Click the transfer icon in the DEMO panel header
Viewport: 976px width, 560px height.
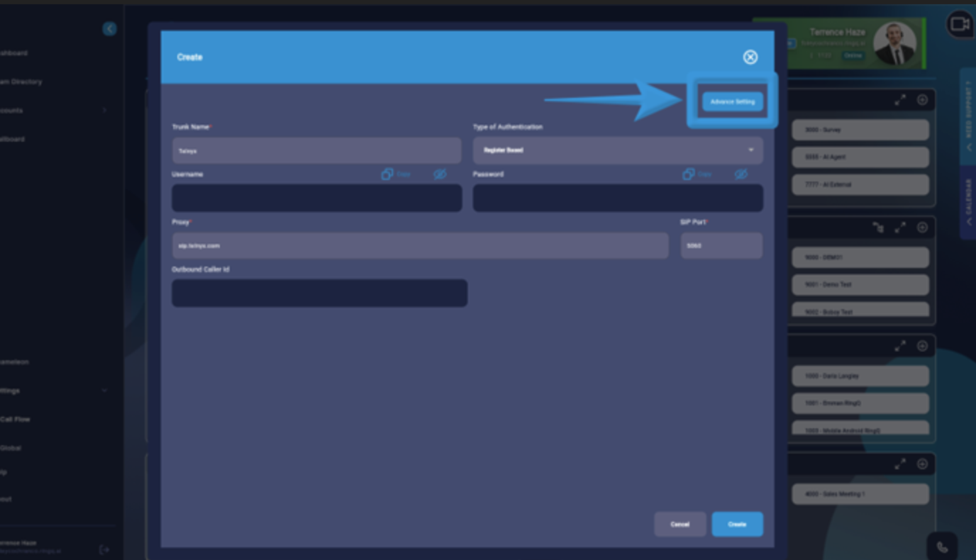[x=879, y=228]
